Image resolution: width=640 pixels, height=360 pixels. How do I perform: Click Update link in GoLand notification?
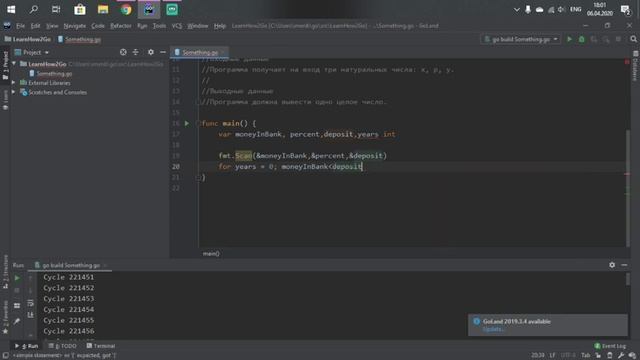point(493,329)
